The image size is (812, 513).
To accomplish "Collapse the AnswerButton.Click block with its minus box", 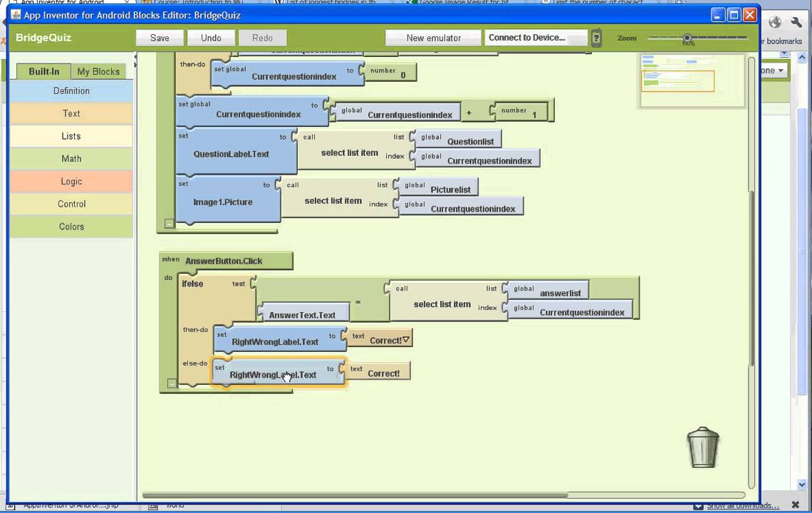I will pyautogui.click(x=172, y=383).
